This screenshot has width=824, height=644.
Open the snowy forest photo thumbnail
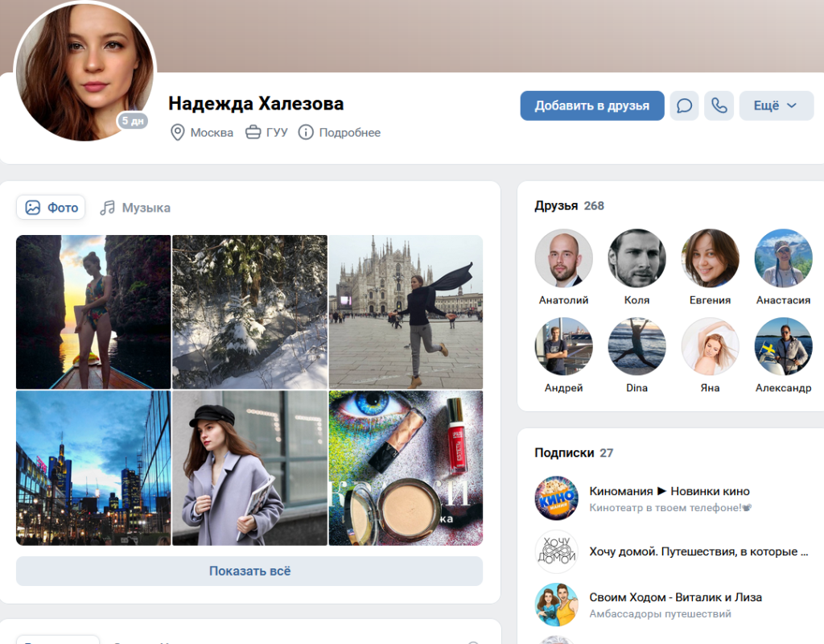249,312
